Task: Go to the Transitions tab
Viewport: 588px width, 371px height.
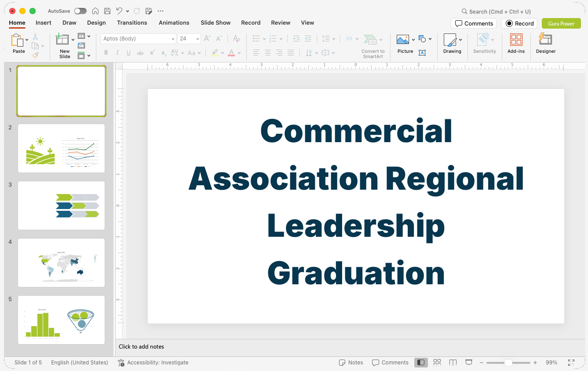Action: point(132,23)
